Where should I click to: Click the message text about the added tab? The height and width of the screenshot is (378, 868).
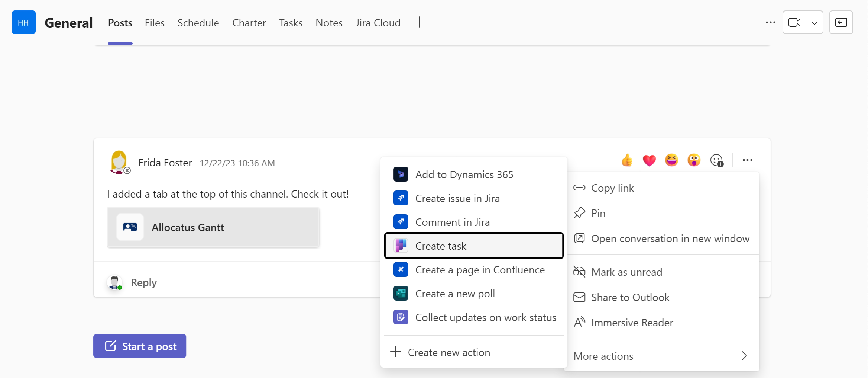228,194
